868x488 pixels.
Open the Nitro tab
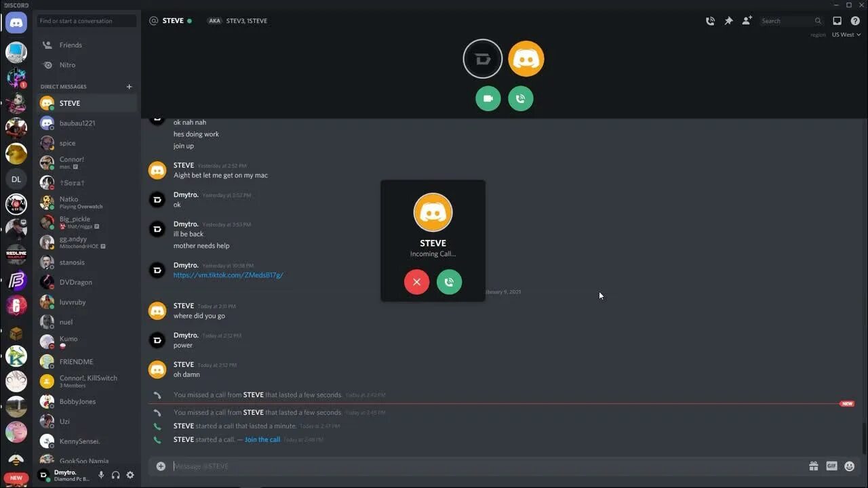87,65
